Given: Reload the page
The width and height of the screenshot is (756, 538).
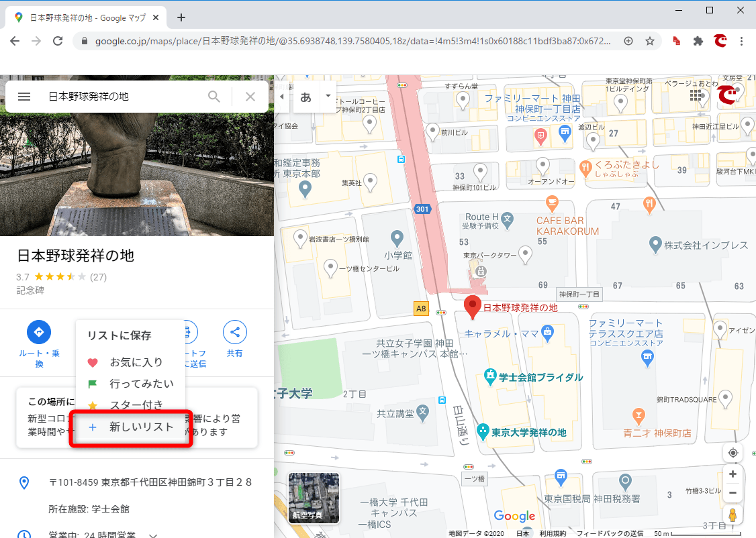Looking at the screenshot, I should pos(58,41).
